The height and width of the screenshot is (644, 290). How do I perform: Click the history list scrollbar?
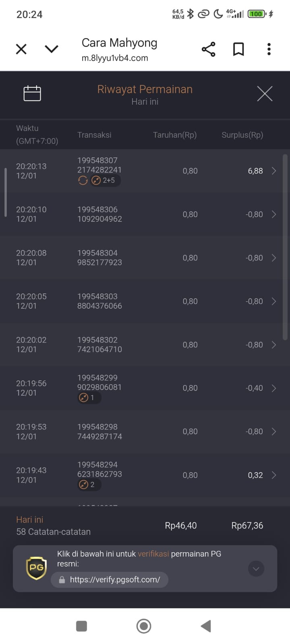(x=285, y=248)
